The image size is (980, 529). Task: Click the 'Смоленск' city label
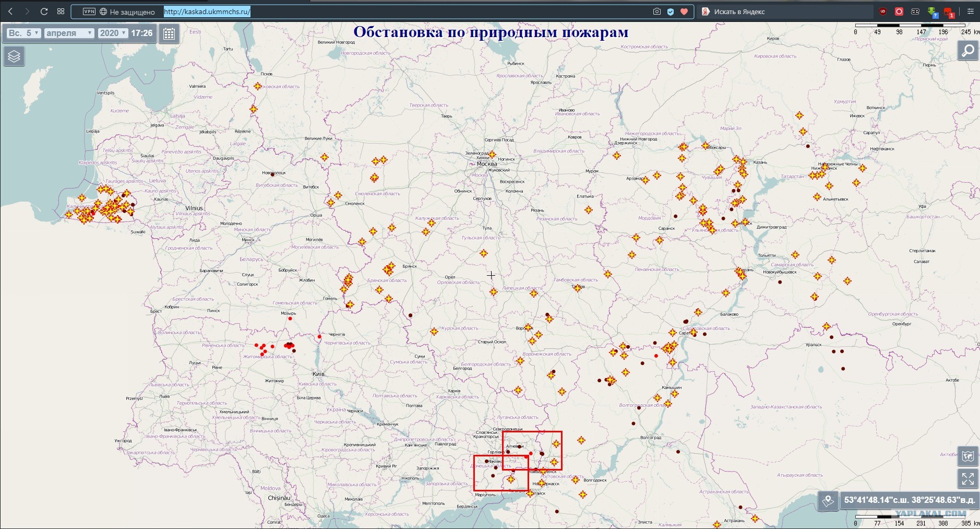pos(355,203)
